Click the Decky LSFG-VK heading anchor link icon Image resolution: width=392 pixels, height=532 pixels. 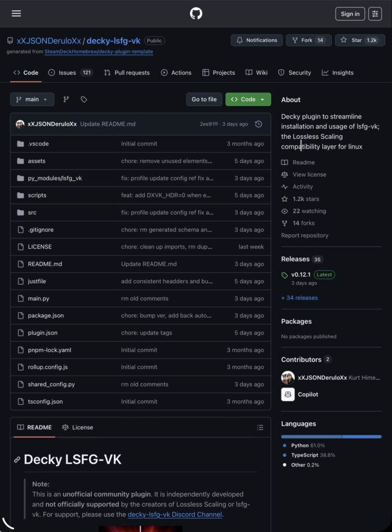pos(17,460)
